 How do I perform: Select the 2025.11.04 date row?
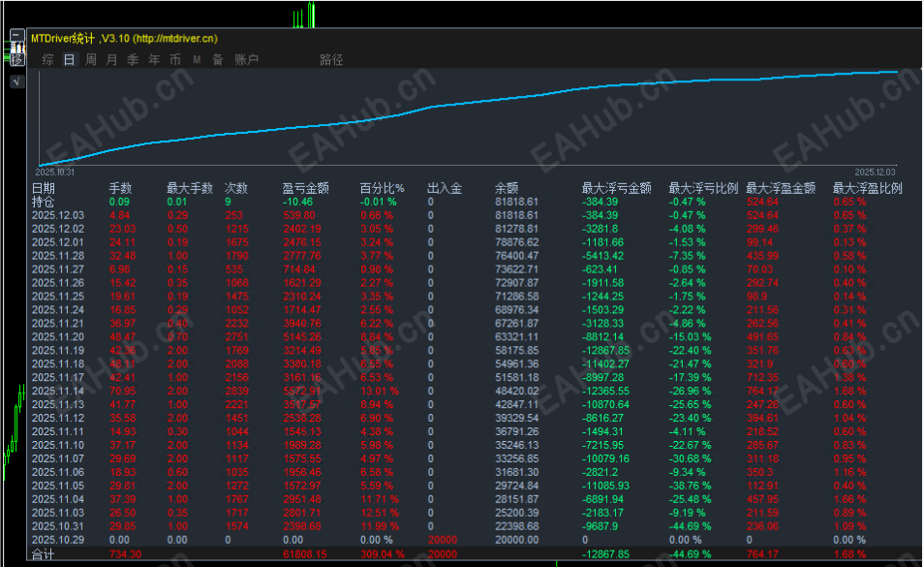(58, 499)
